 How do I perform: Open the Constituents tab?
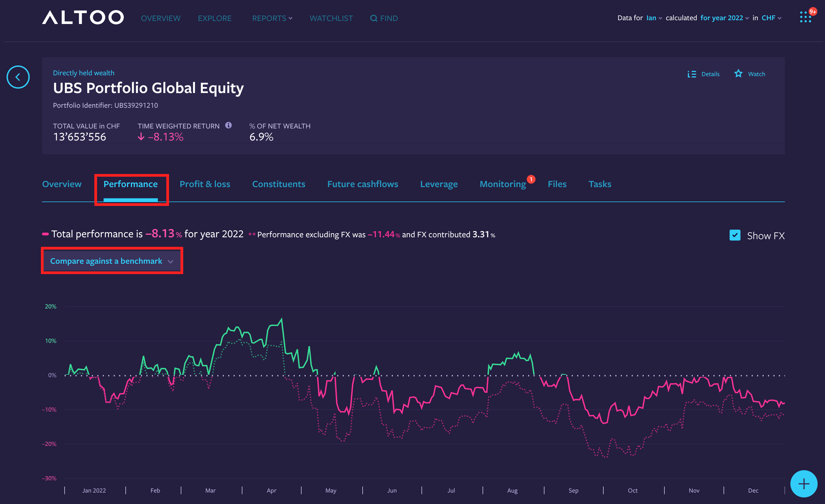pos(279,184)
